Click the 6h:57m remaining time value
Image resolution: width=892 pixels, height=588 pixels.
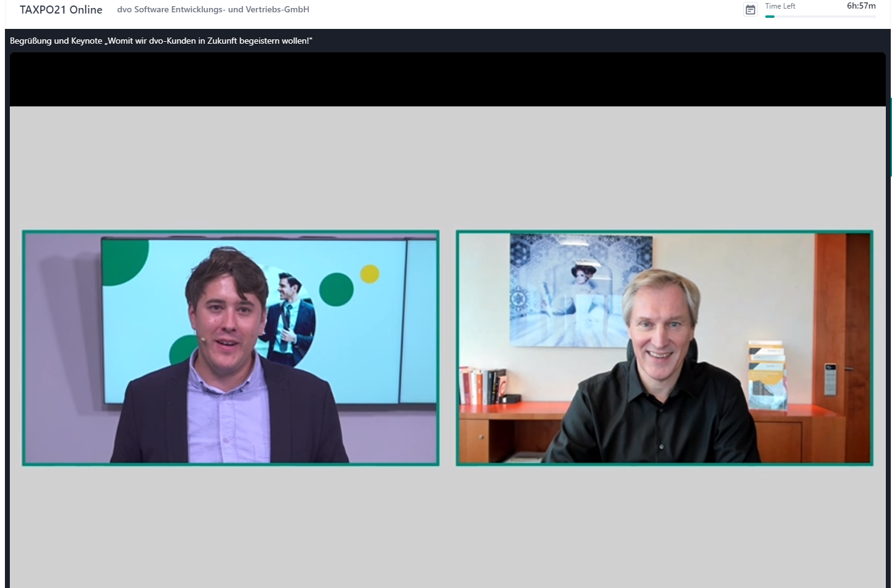point(861,6)
